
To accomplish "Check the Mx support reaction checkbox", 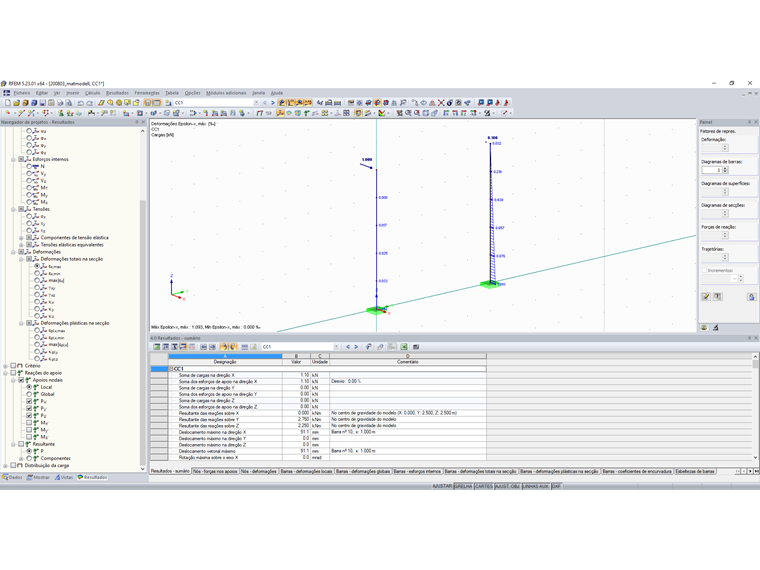I will point(29,423).
